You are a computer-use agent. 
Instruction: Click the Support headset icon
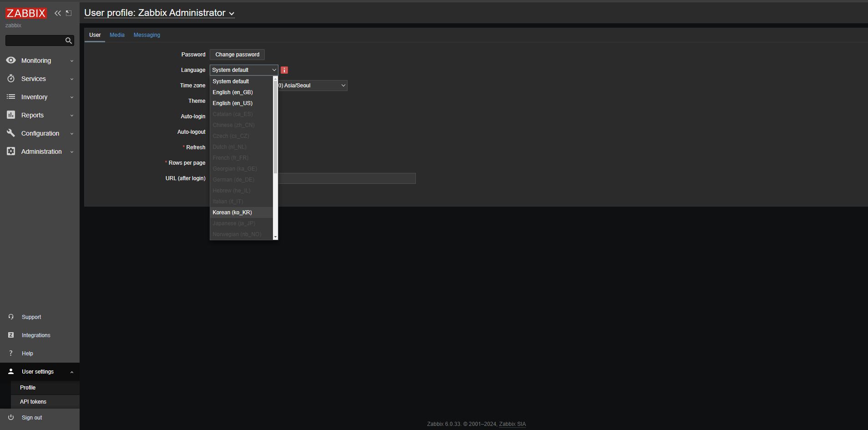tap(11, 317)
